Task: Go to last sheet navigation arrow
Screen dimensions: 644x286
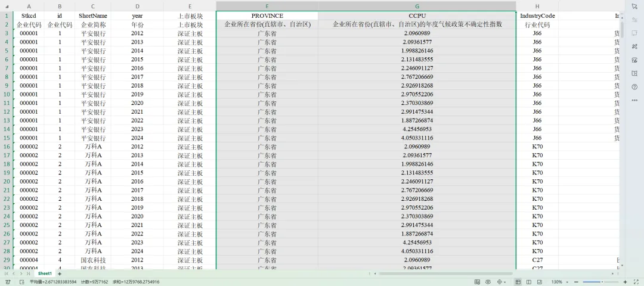Action: (28, 273)
